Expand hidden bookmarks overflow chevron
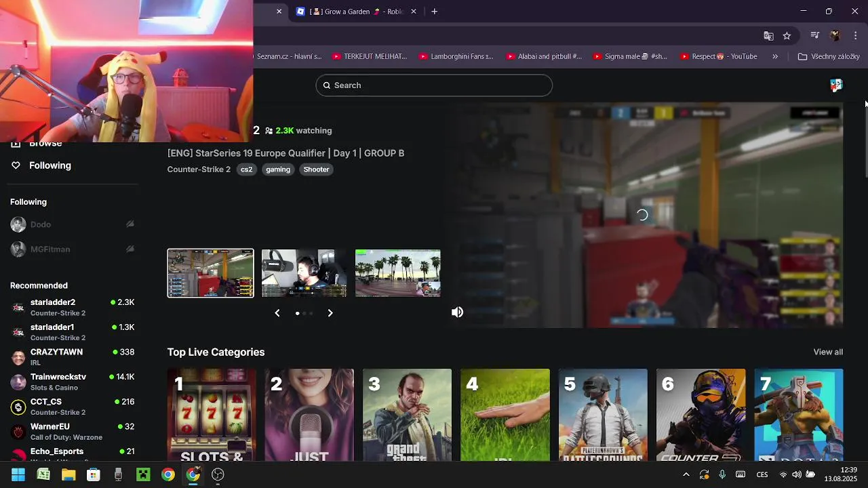The width and height of the screenshot is (868, 488). (x=775, y=56)
